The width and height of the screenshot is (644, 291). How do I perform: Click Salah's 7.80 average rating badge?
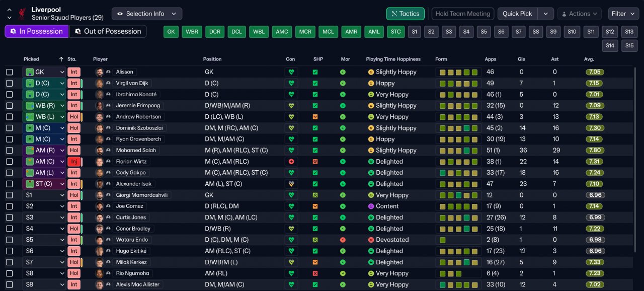click(595, 150)
